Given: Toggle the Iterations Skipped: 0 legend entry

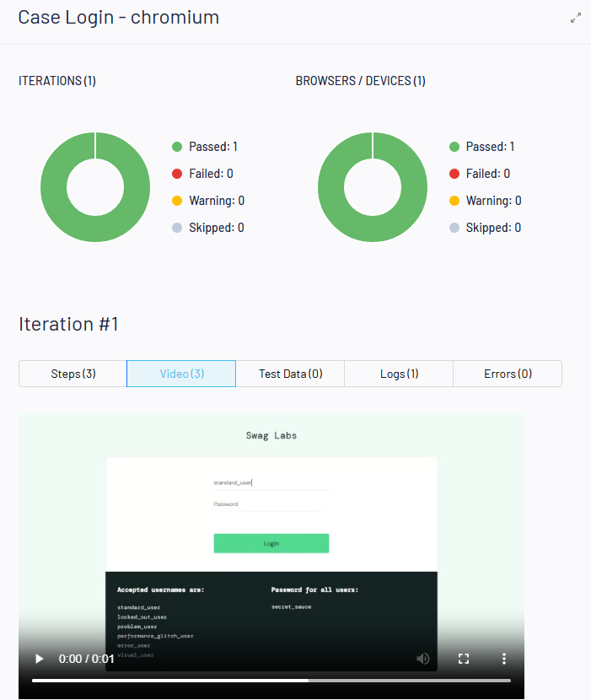Looking at the screenshot, I should [x=208, y=228].
